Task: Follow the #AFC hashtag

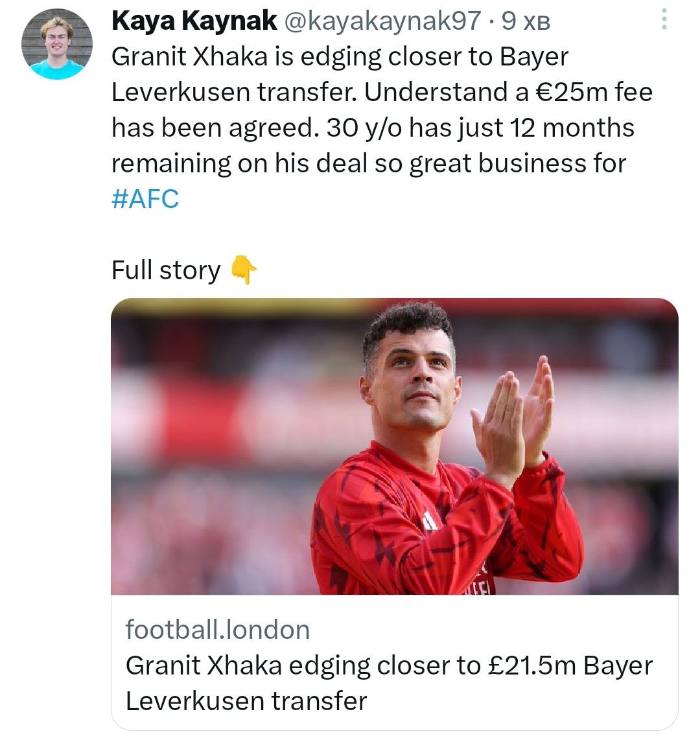Action: click(145, 198)
